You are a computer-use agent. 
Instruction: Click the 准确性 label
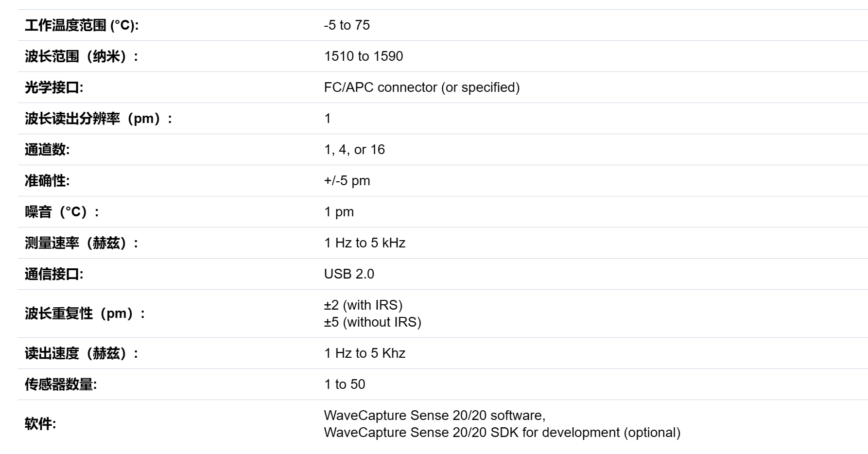[47, 181]
